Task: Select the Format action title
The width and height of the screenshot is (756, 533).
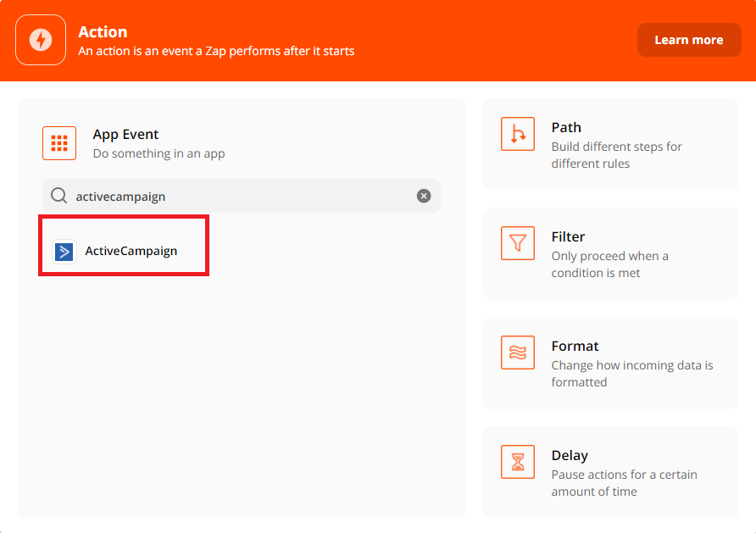Action: pos(575,346)
